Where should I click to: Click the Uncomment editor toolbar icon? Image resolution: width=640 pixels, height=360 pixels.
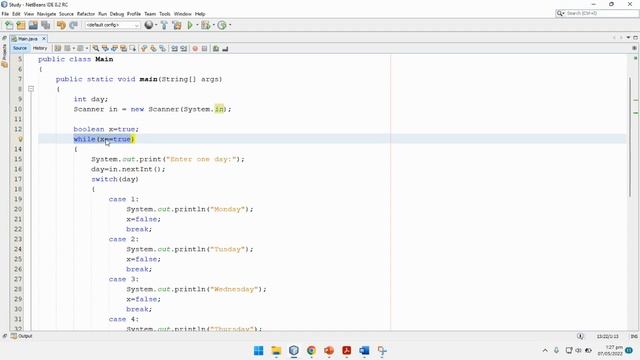(225, 49)
